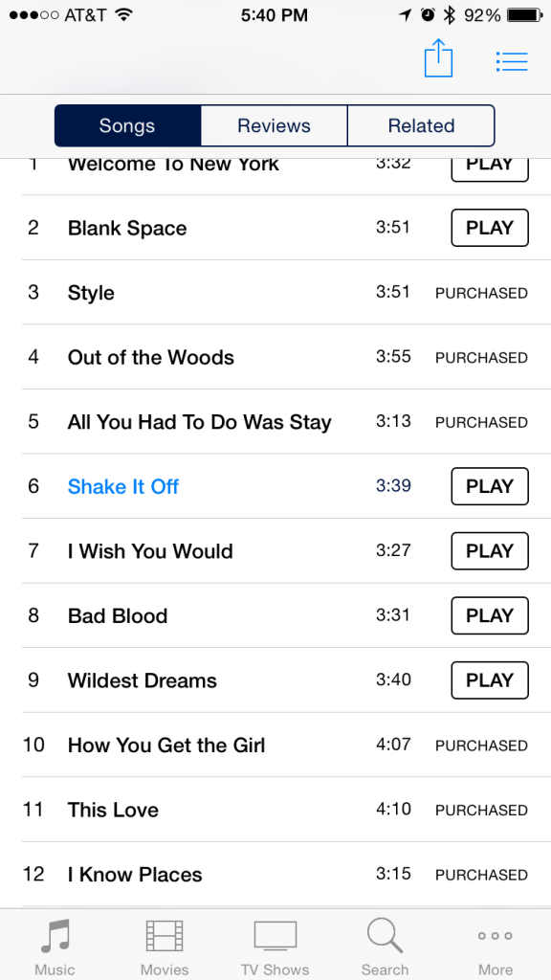Play the Blank Space track

(x=490, y=228)
